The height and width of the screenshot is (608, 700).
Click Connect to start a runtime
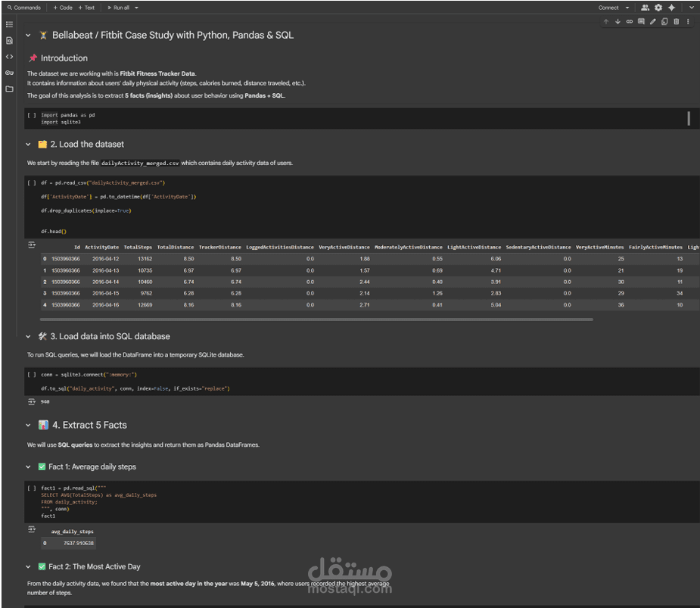[x=608, y=8]
